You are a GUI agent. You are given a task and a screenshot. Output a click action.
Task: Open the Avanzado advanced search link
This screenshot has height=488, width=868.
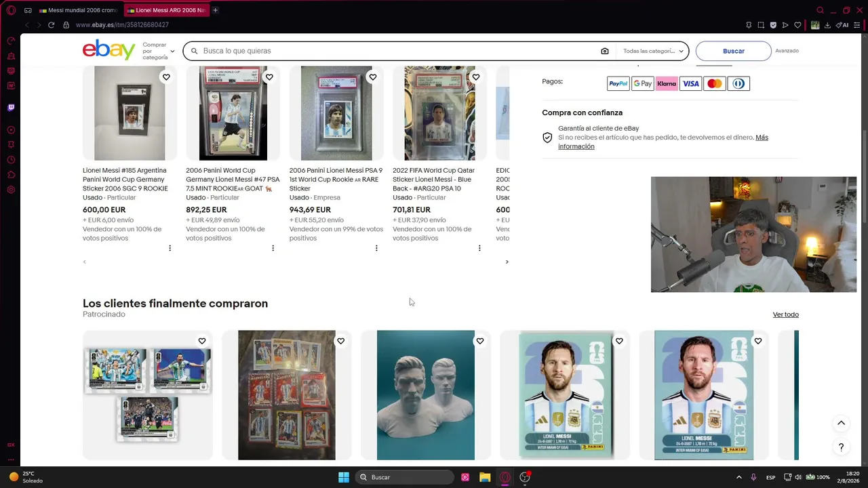point(787,51)
